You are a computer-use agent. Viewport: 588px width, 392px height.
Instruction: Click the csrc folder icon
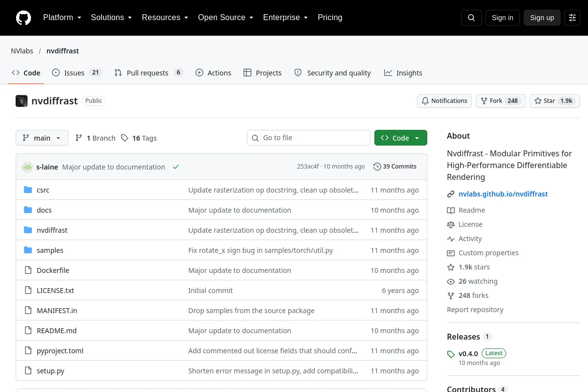coord(28,190)
